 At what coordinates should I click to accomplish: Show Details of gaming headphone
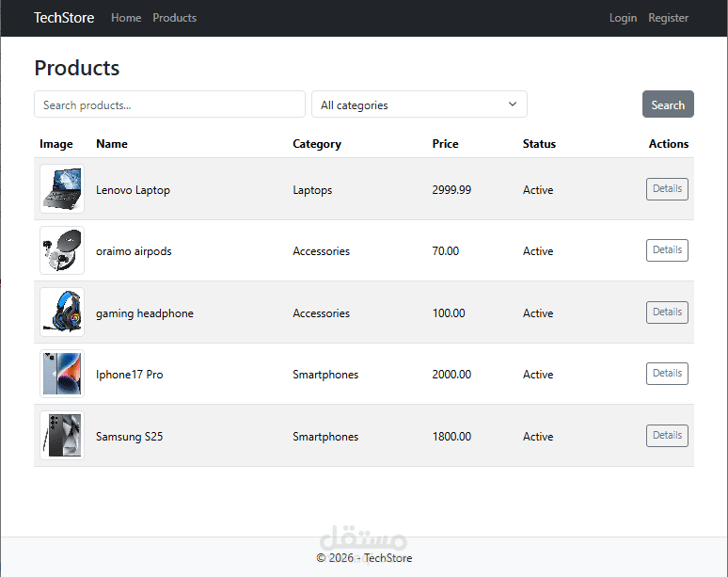667,313
